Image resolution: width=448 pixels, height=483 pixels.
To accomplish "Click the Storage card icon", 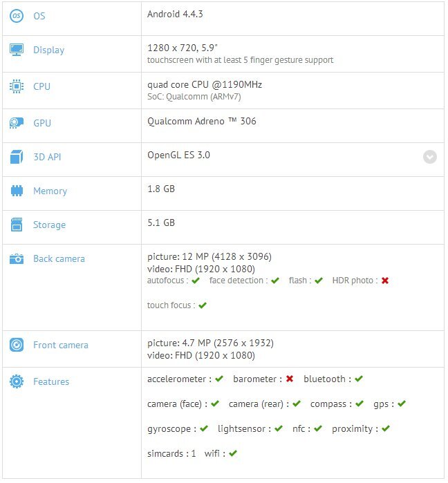I will coord(17,225).
